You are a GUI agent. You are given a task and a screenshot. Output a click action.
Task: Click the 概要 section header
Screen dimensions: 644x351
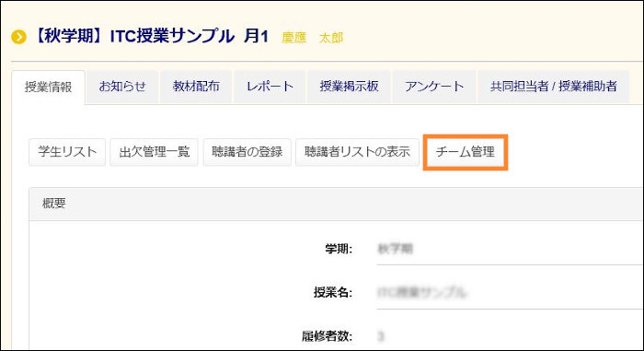[336, 204]
